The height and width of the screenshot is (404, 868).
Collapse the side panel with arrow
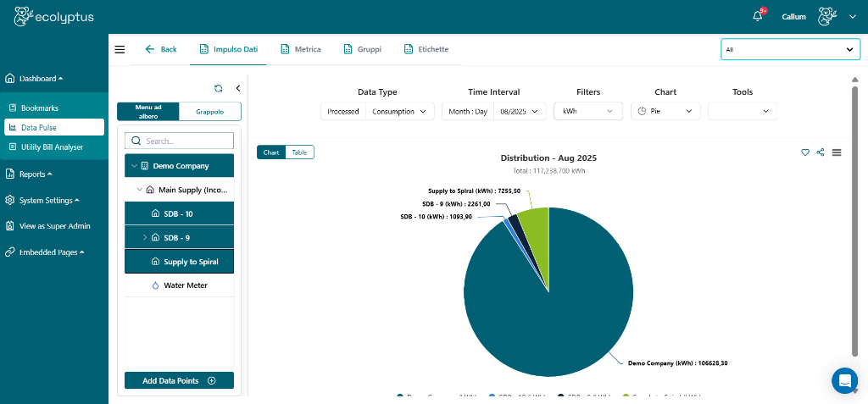pos(238,88)
